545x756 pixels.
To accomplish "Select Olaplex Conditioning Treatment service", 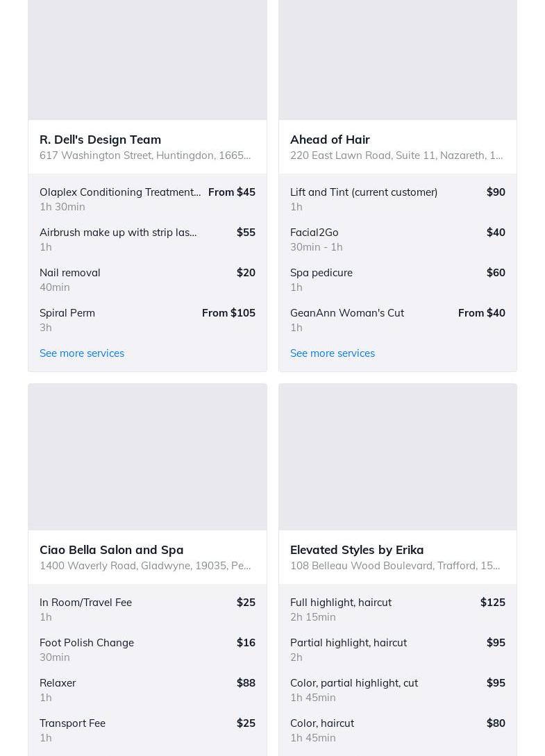I will tap(119, 192).
